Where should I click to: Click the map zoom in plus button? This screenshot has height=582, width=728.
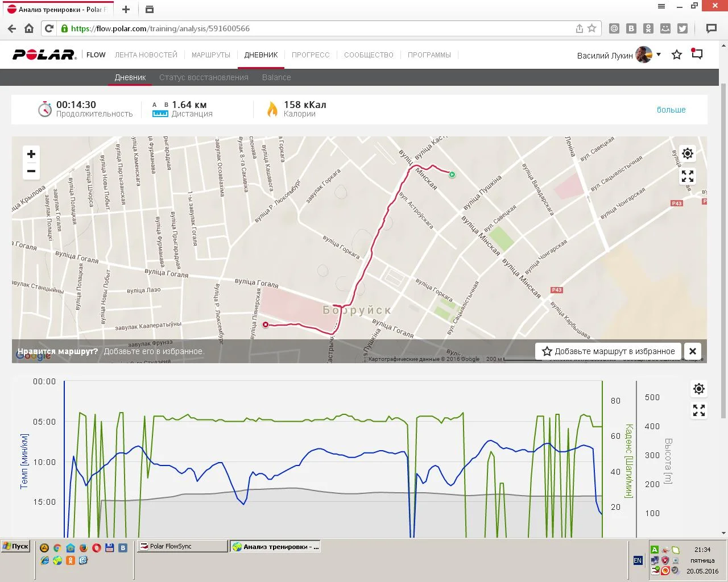pos(31,154)
